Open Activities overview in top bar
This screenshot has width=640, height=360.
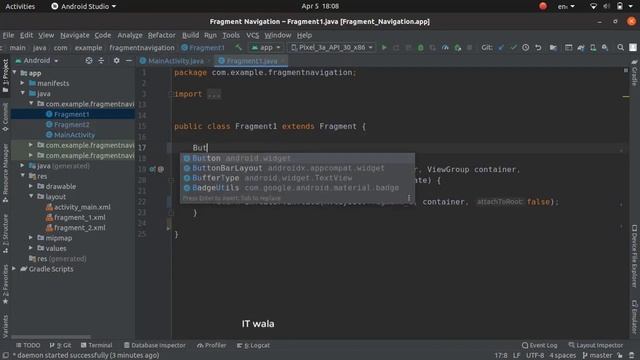coord(20,6)
